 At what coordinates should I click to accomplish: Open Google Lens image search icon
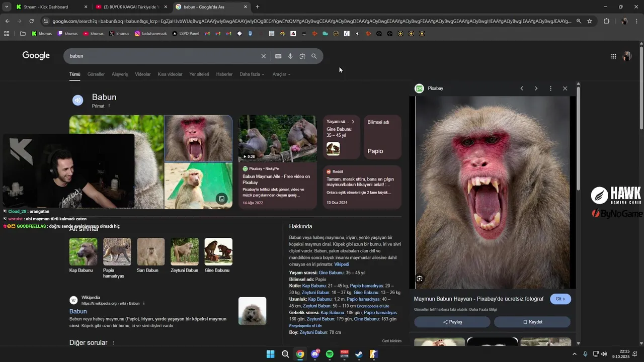[x=302, y=56]
